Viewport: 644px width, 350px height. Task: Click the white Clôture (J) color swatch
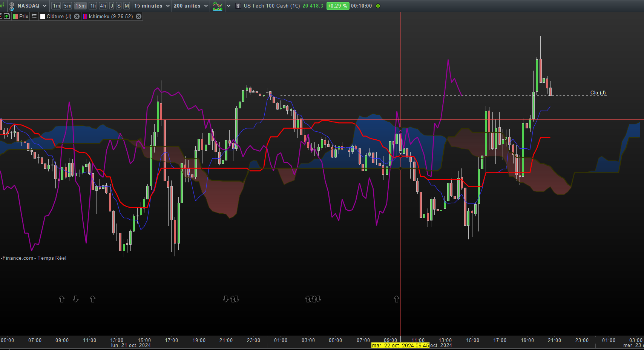(43, 17)
